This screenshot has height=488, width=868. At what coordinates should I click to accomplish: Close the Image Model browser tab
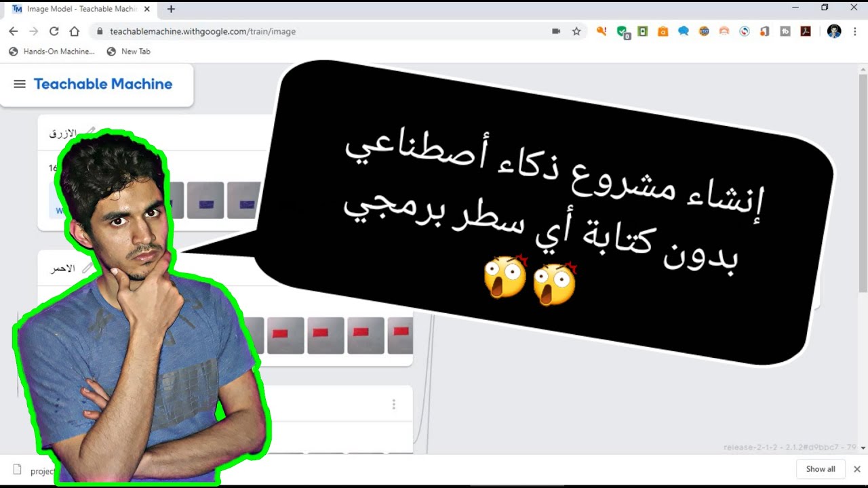click(146, 9)
